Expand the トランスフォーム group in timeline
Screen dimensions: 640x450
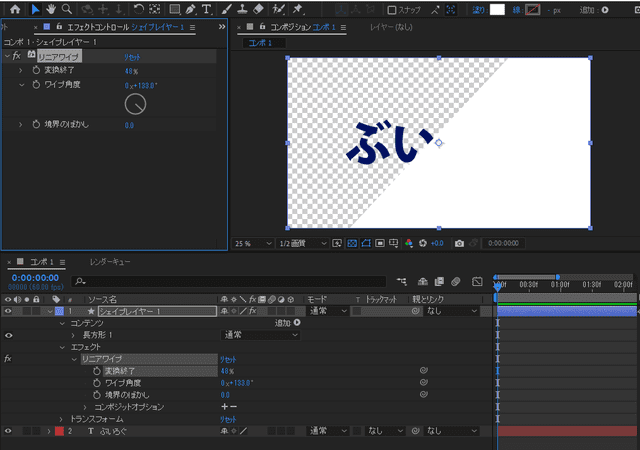pyautogui.click(x=61, y=419)
